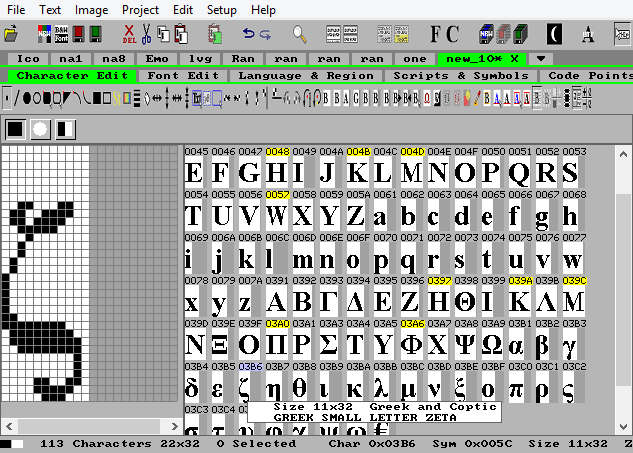Select the filled rectangle tool

pyautogui.click(x=97, y=98)
